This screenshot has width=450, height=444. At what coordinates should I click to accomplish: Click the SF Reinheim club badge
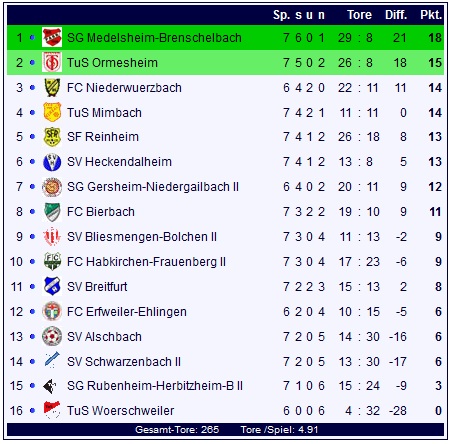(52, 137)
